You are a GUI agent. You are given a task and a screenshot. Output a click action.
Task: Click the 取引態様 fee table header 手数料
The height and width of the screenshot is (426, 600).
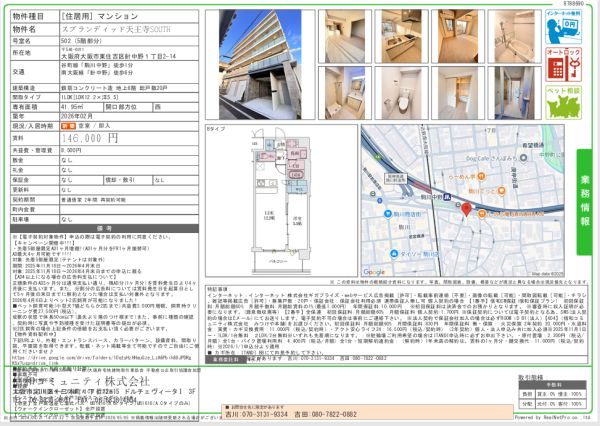pyautogui.click(x=553, y=385)
